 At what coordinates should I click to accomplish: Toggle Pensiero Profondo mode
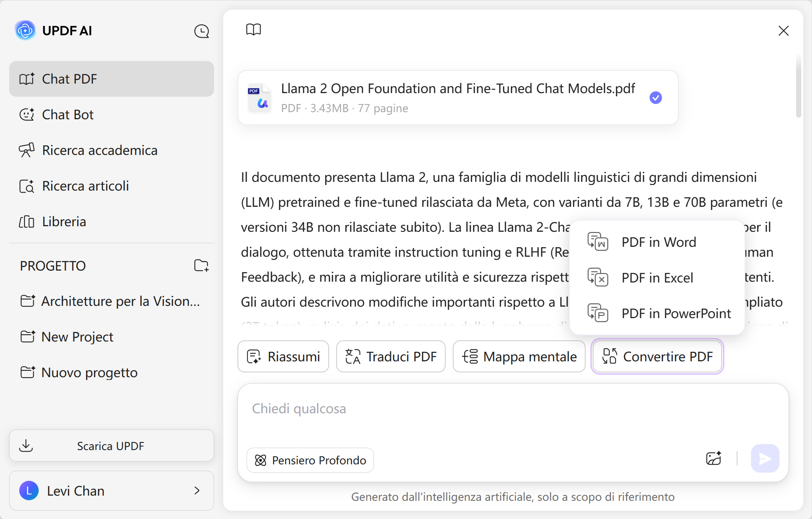[x=310, y=460]
